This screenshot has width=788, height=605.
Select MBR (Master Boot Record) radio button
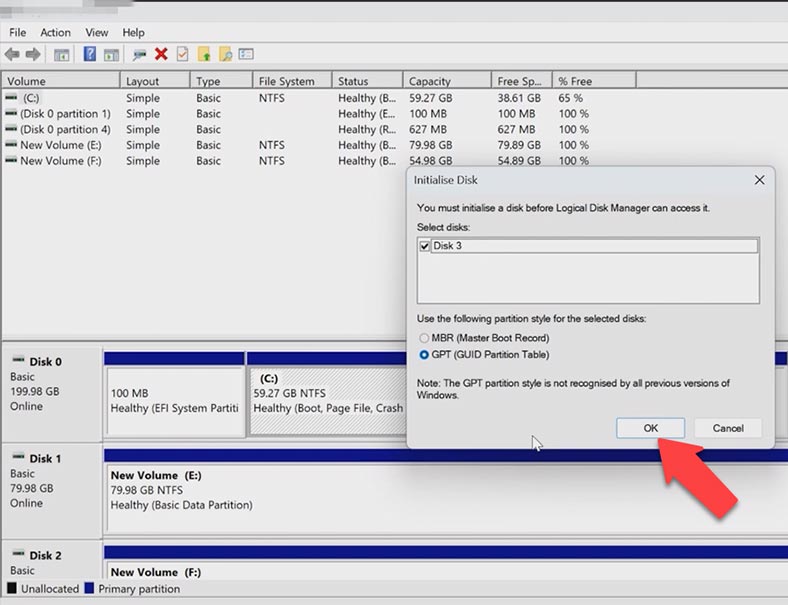point(424,338)
